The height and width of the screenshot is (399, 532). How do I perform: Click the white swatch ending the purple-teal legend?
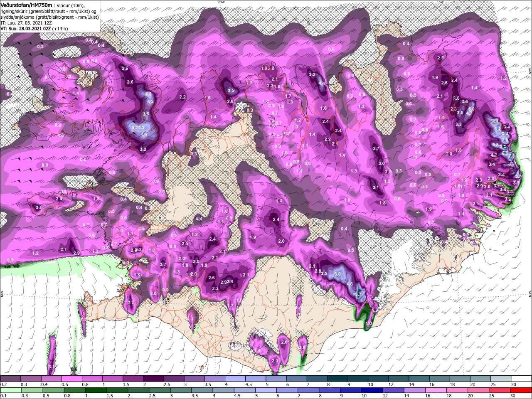click(x=521, y=379)
